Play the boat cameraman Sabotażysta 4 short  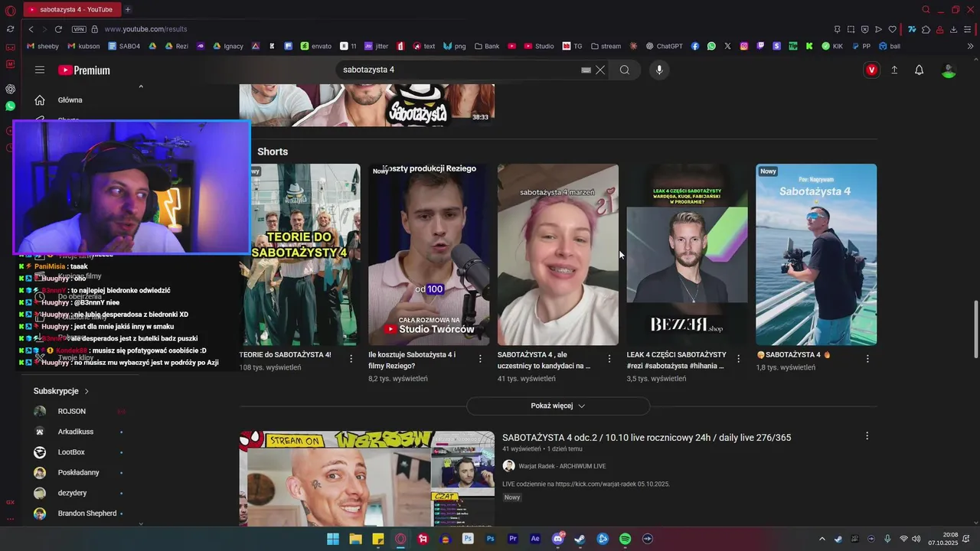816,254
